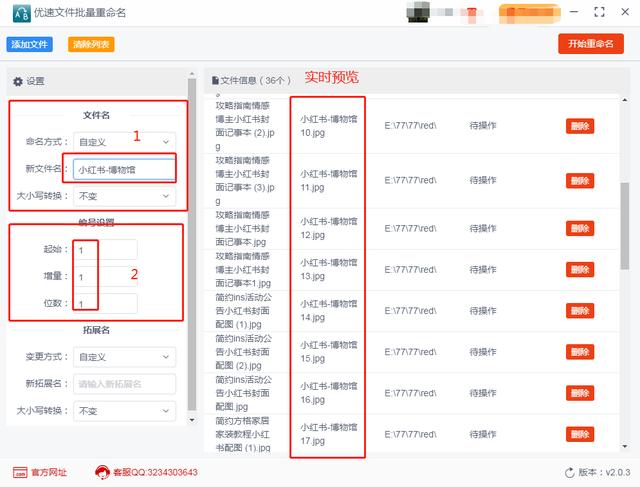Delete the row previewed as 小红书-博物馆15.jpg
640x487 pixels.
tap(580, 352)
